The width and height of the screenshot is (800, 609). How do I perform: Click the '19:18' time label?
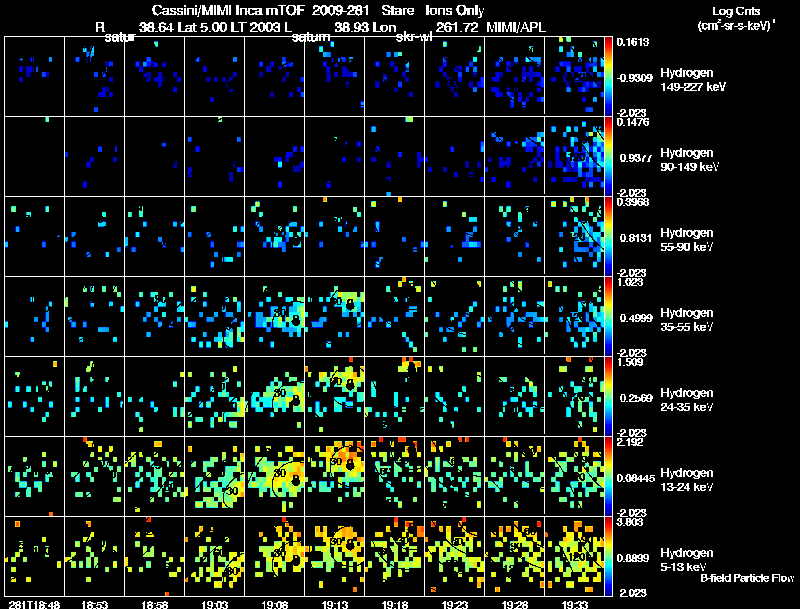[x=395, y=604]
